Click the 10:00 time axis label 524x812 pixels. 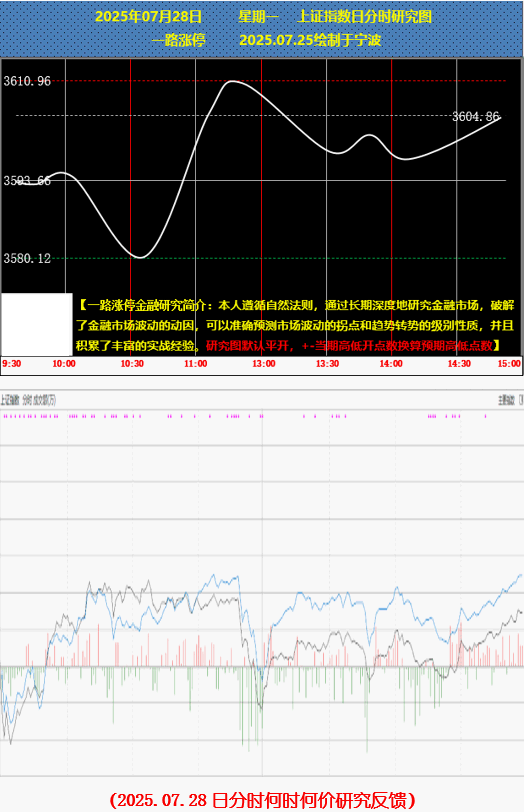click(64, 364)
